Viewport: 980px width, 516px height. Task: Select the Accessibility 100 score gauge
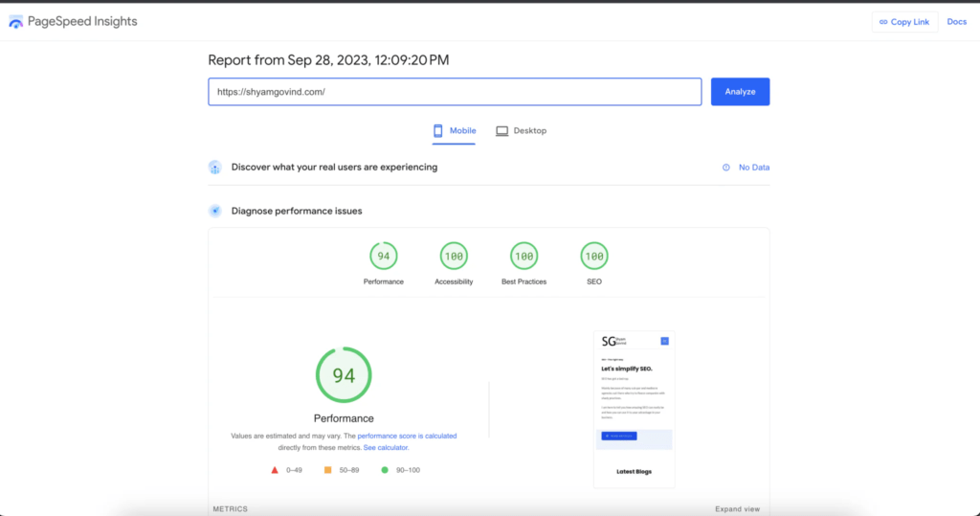click(x=454, y=256)
